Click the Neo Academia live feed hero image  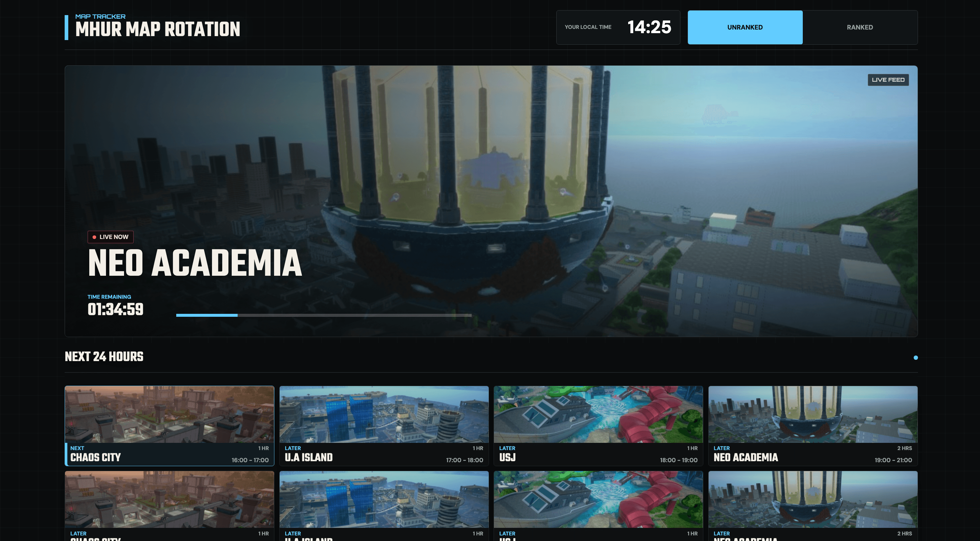coord(491,201)
